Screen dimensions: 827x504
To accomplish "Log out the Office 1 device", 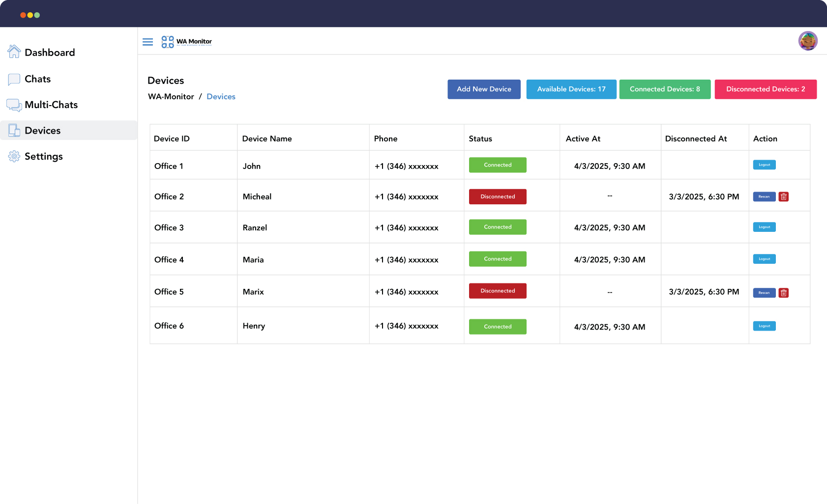I will point(764,165).
